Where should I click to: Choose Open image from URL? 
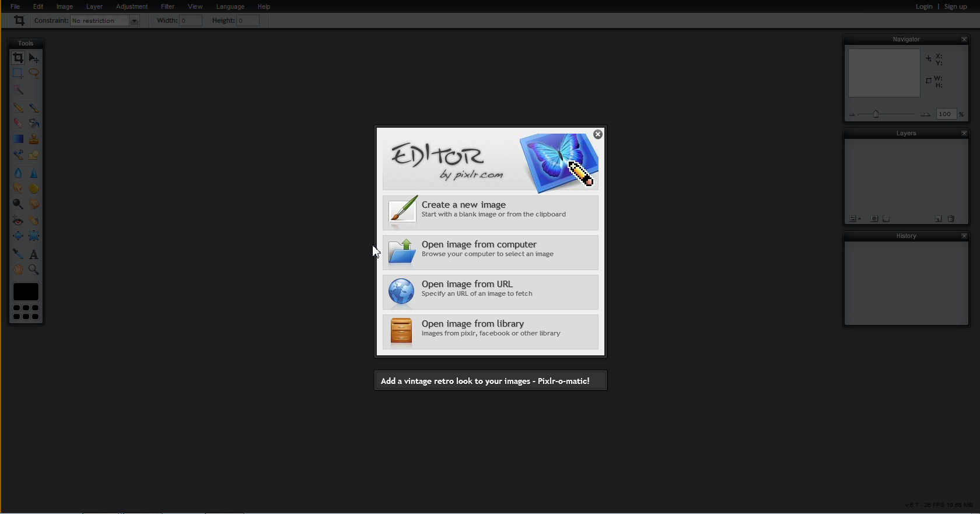[491, 292]
